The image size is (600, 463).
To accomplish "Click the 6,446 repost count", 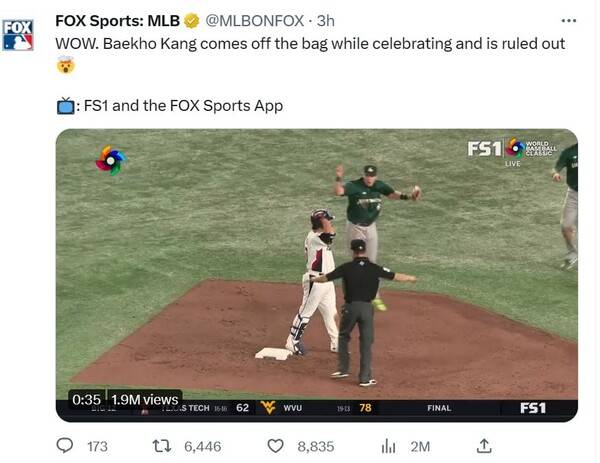I will [x=203, y=446].
